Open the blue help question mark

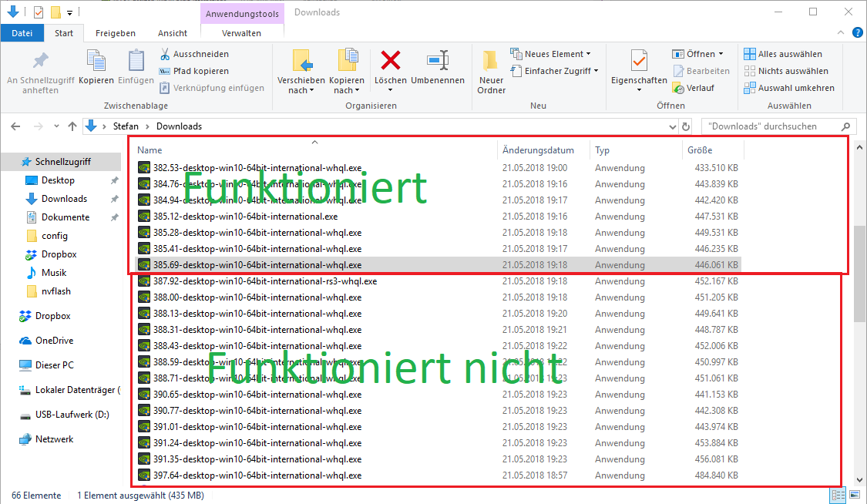point(858,32)
